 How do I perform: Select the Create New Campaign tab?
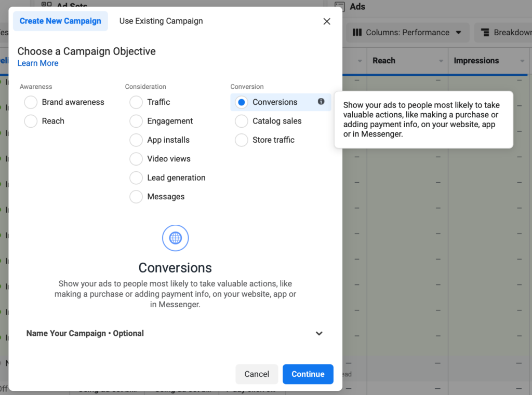pos(60,21)
